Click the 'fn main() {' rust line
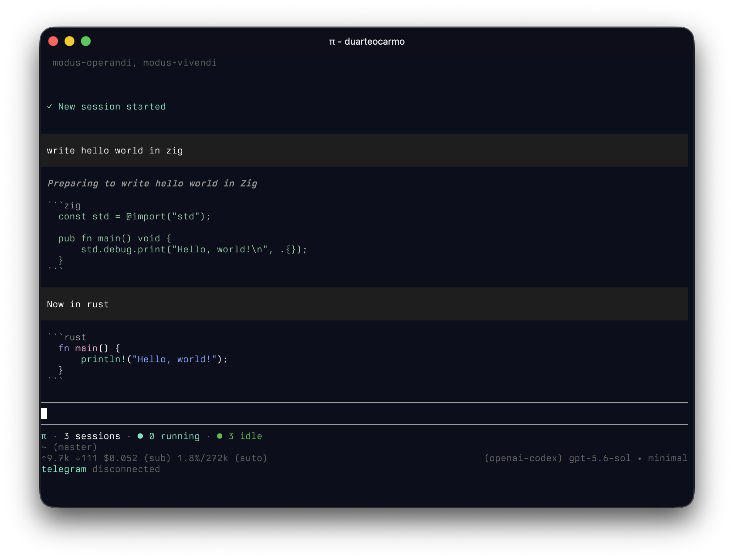 (89, 348)
